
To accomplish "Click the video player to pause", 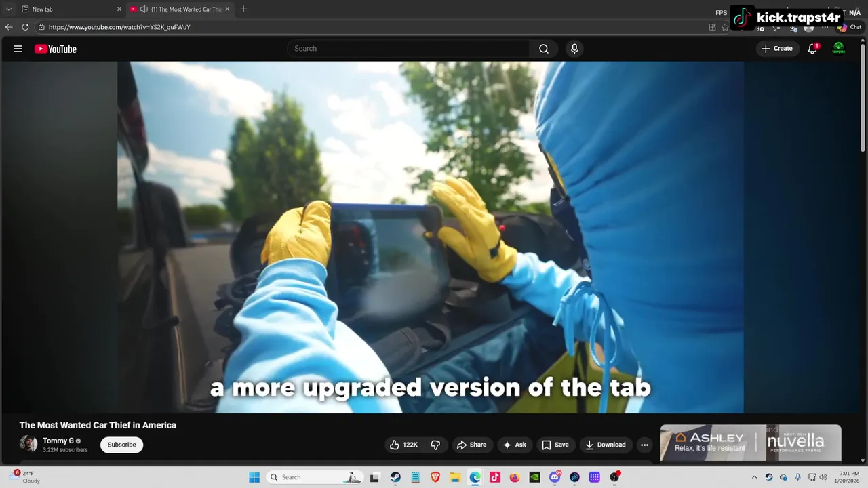I will pyautogui.click(x=431, y=237).
